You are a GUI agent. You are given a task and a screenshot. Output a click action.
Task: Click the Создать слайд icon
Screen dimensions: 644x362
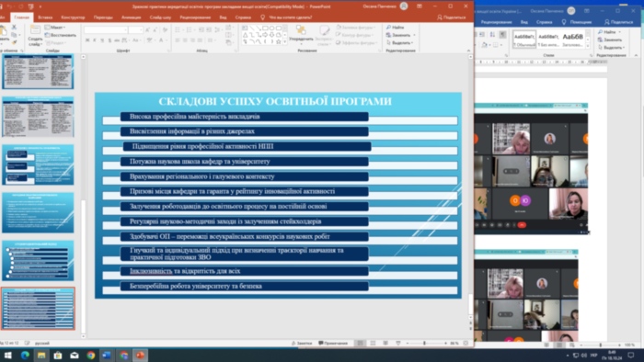coord(35,30)
